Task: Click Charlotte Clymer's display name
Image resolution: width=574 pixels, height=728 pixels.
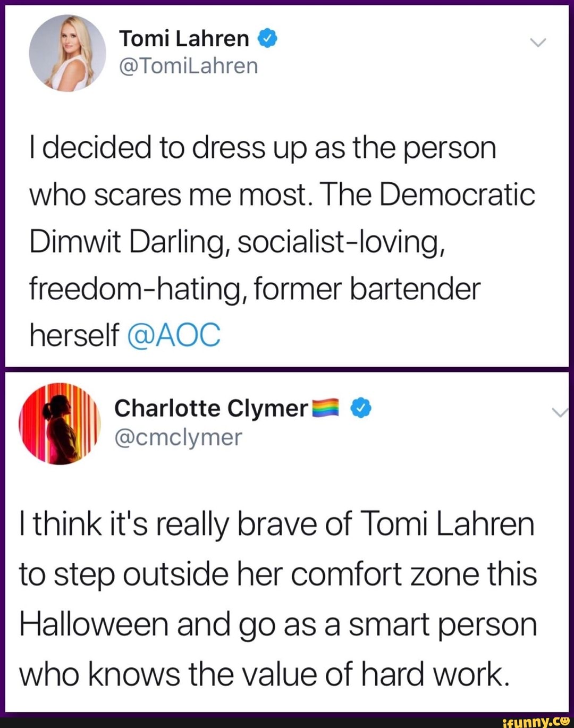Action: 209,408
